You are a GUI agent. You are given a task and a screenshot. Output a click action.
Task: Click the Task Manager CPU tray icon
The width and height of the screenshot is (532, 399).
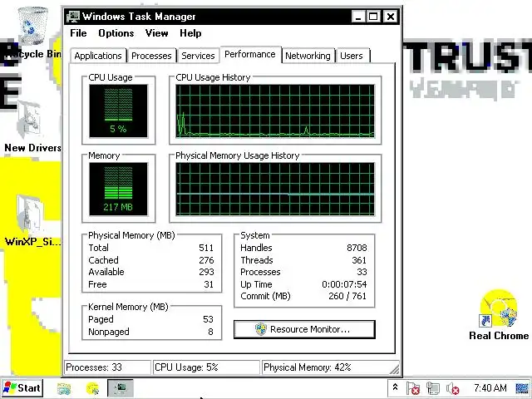coord(522,388)
